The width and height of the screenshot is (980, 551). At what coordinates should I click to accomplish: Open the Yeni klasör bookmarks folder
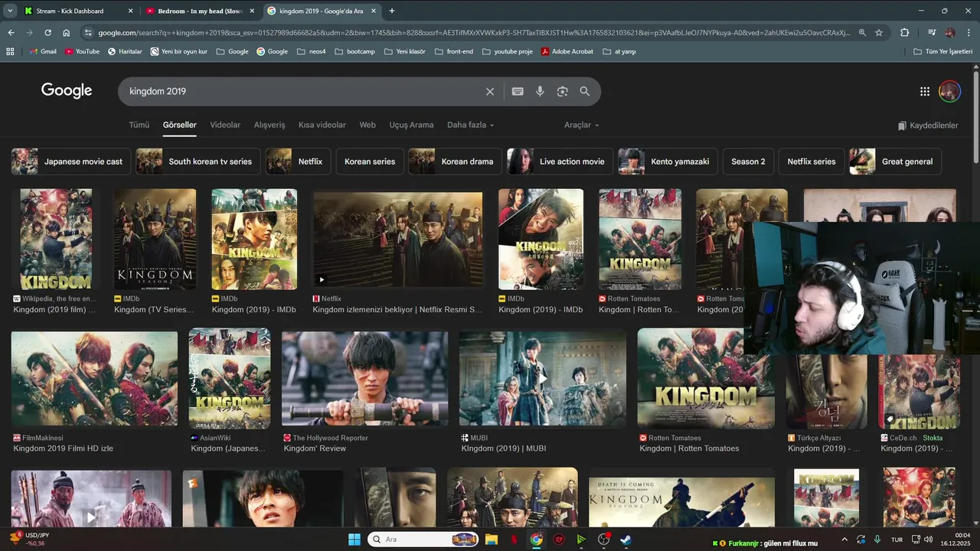404,51
